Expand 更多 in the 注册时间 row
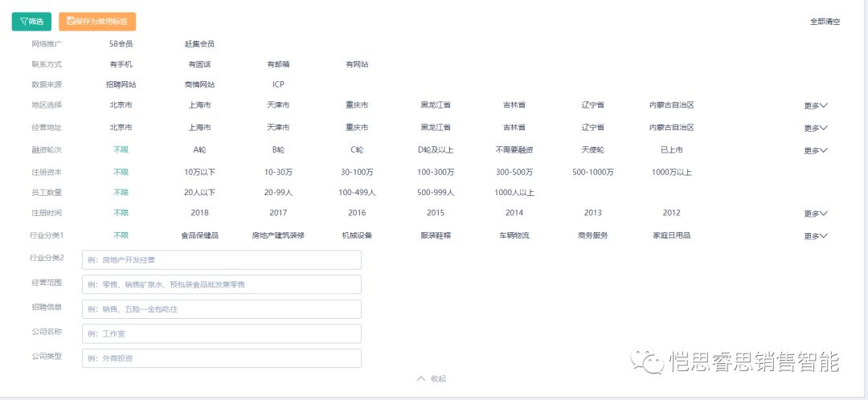 coord(816,214)
